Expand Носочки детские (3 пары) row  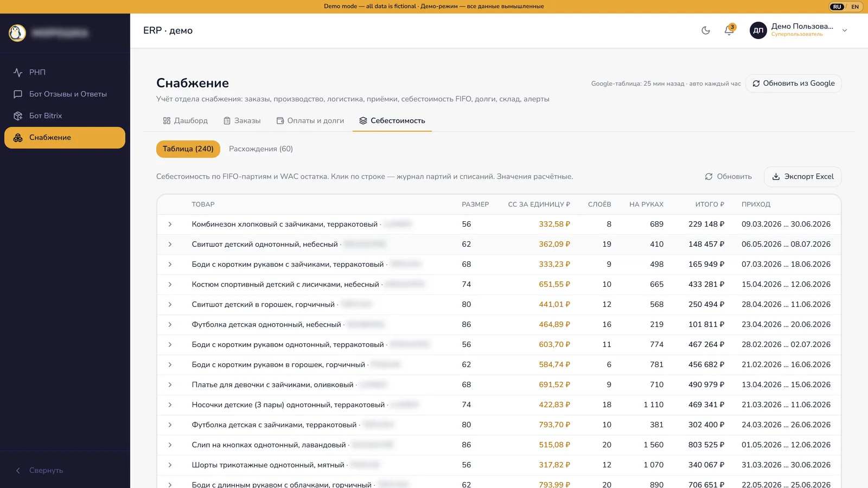click(x=170, y=404)
